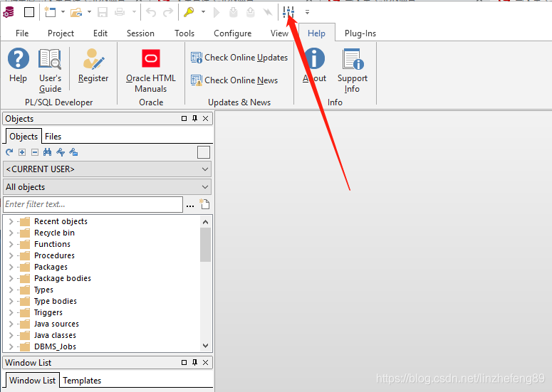Click the window-layout square icon in the quick access bar
Screen dimensions: 552x392
coord(29,12)
